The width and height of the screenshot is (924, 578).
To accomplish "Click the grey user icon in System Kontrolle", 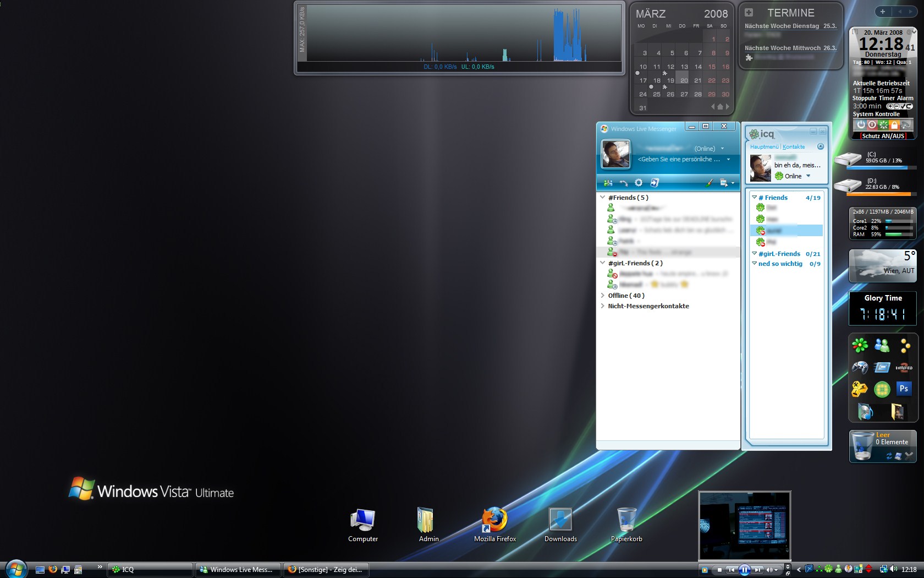I will [x=906, y=125].
